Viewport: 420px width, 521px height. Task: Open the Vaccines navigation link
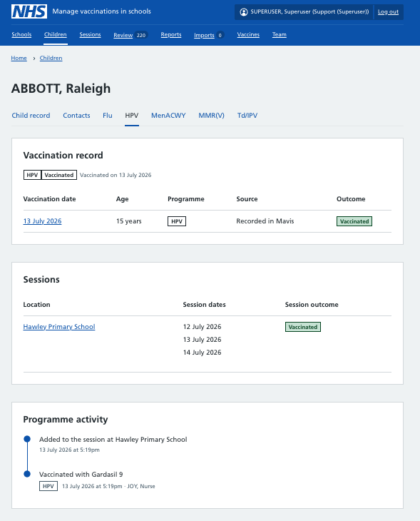point(248,34)
